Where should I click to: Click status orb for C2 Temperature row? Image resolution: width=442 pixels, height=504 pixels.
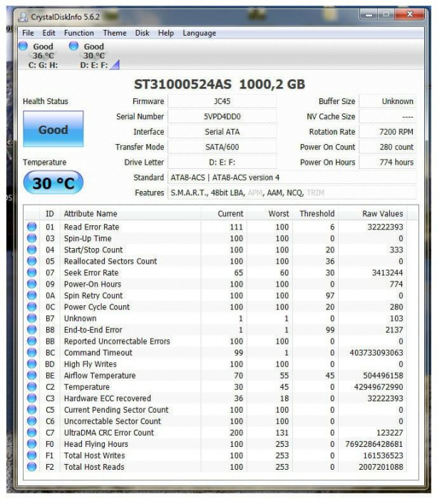[32, 386]
